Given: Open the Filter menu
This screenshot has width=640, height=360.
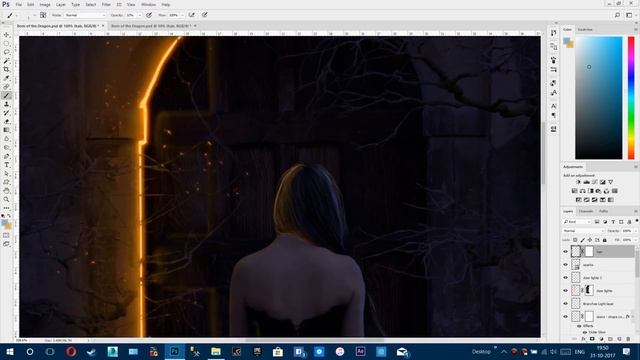Looking at the screenshot, I should (106, 4).
